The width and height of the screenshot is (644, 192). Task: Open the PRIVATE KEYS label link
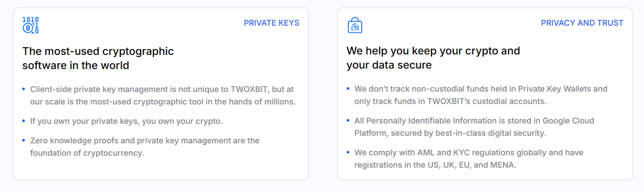click(x=271, y=23)
